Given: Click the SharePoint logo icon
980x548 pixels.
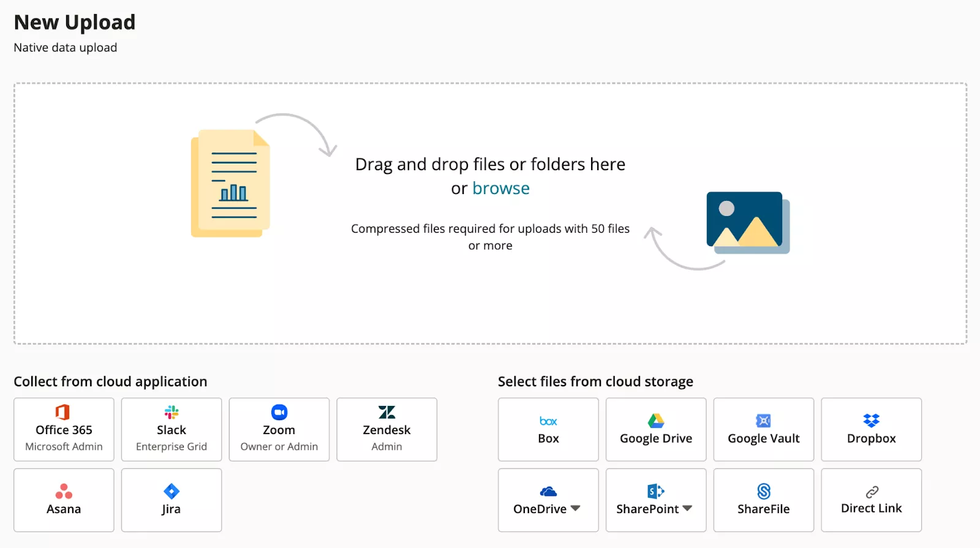Looking at the screenshot, I should coord(655,491).
